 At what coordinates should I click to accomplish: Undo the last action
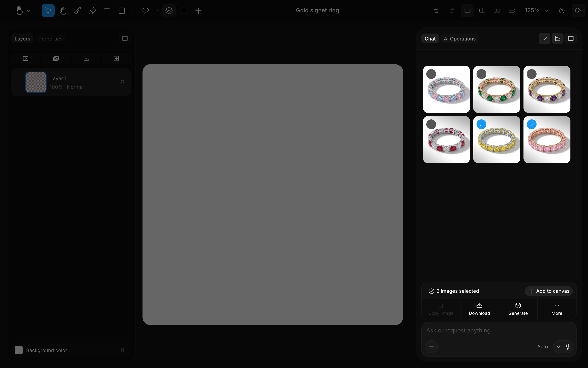pyautogui.click(x=437, y=11)
